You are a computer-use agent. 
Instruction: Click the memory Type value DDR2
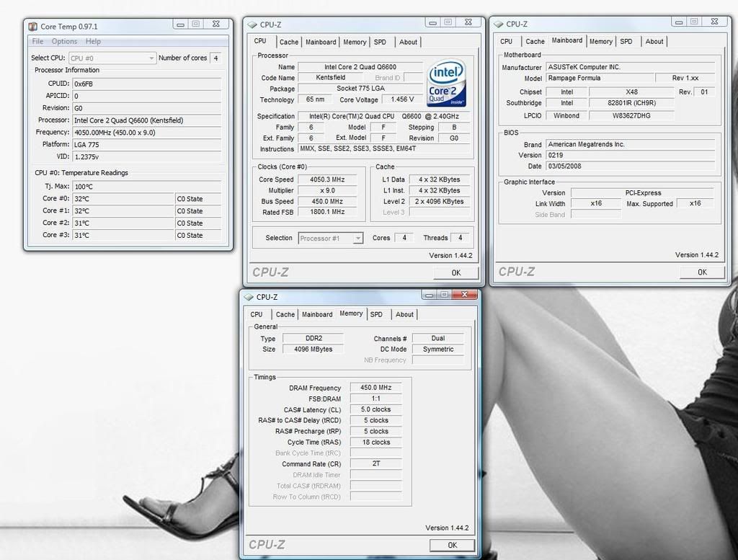tap(313, 338)
